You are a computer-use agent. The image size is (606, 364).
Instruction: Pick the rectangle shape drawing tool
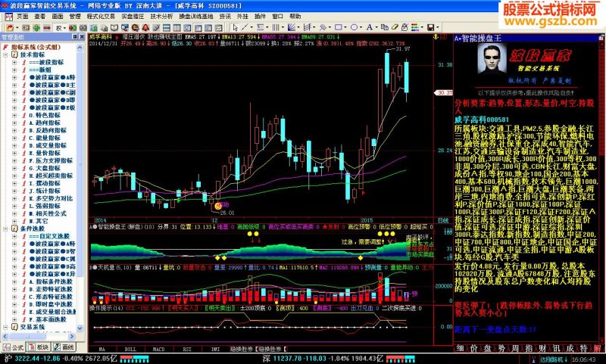click(339, 27)
